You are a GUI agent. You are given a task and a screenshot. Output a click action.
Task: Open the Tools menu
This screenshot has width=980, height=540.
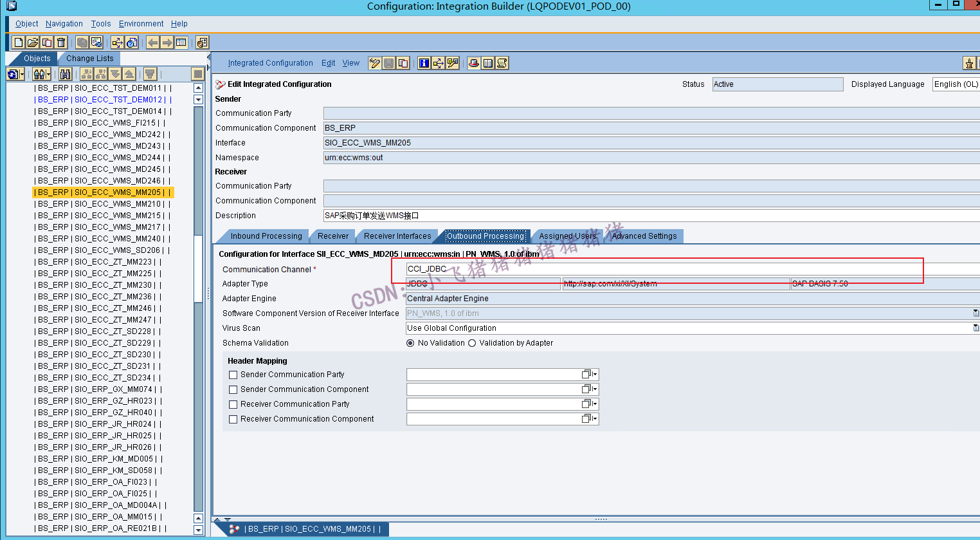[x=101, y=24]
